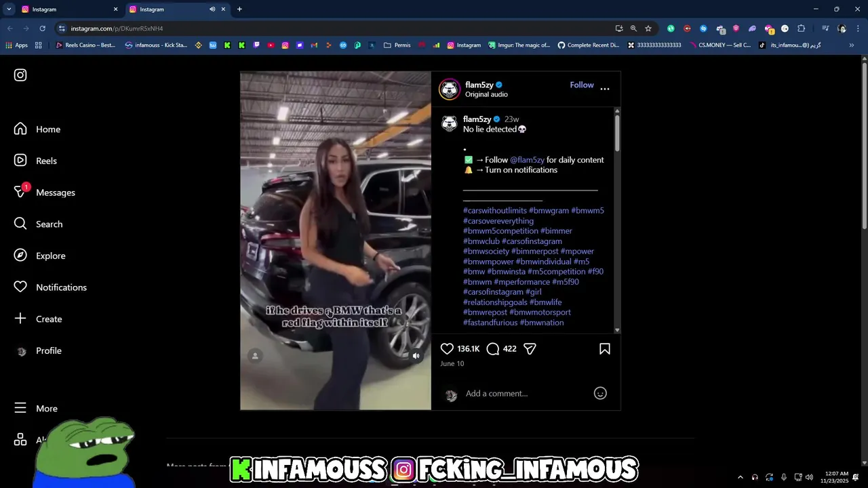Open Notifications in the sidebar
Screen dimensions: 868x488
(50, 287)
